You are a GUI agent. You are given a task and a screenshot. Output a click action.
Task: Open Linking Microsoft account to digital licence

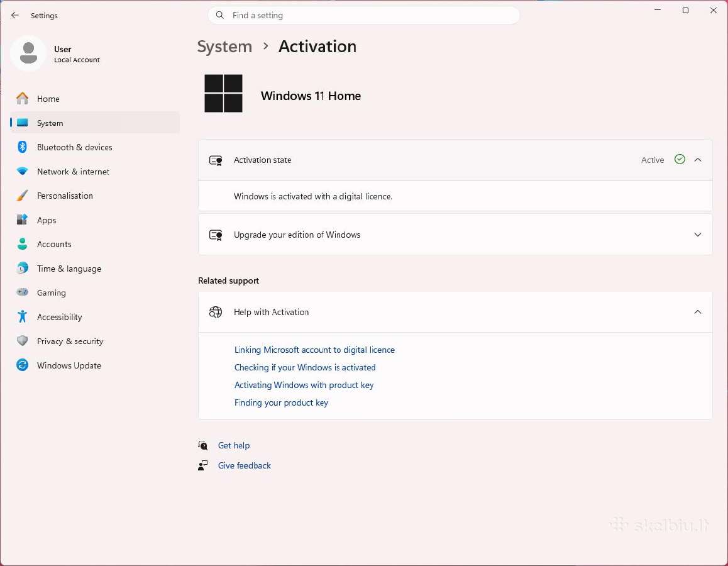314,350
